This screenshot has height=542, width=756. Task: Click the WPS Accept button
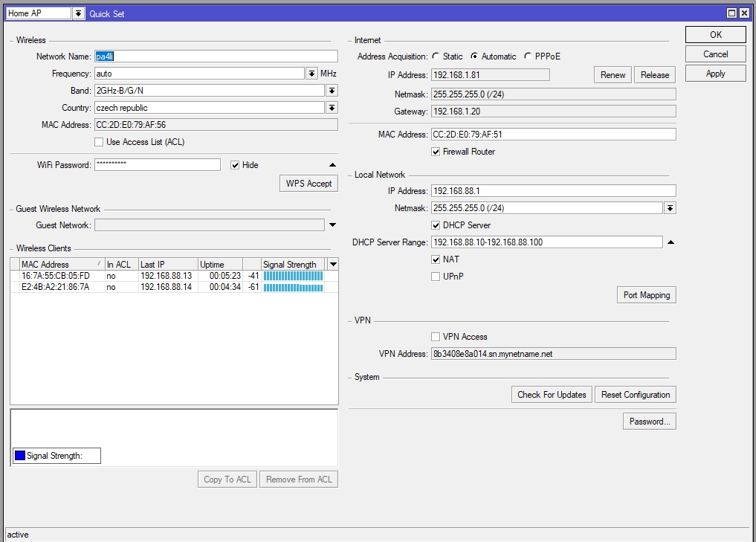tap(308, 184)
